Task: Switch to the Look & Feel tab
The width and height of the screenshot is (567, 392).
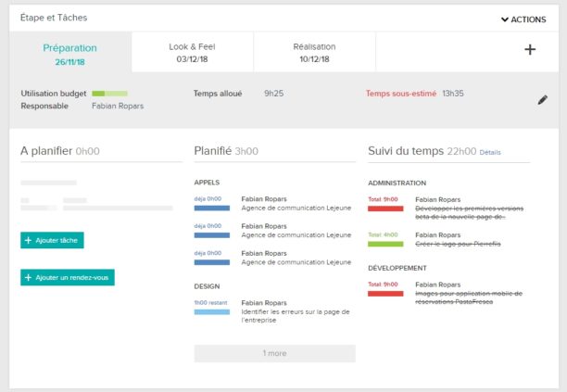Action: pyautogui.click(x=192, y=53)
